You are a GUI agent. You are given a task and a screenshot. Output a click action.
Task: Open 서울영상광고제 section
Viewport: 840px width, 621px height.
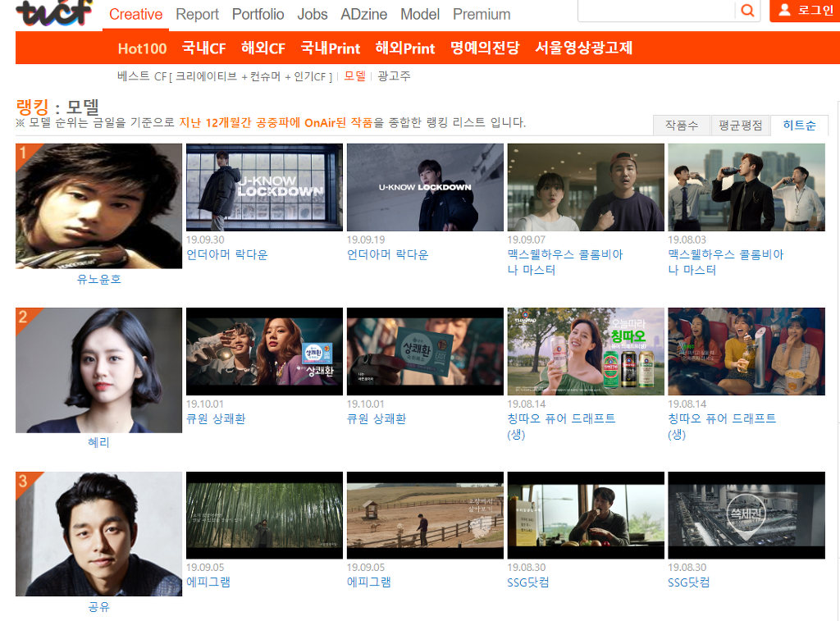coord(584,48)
